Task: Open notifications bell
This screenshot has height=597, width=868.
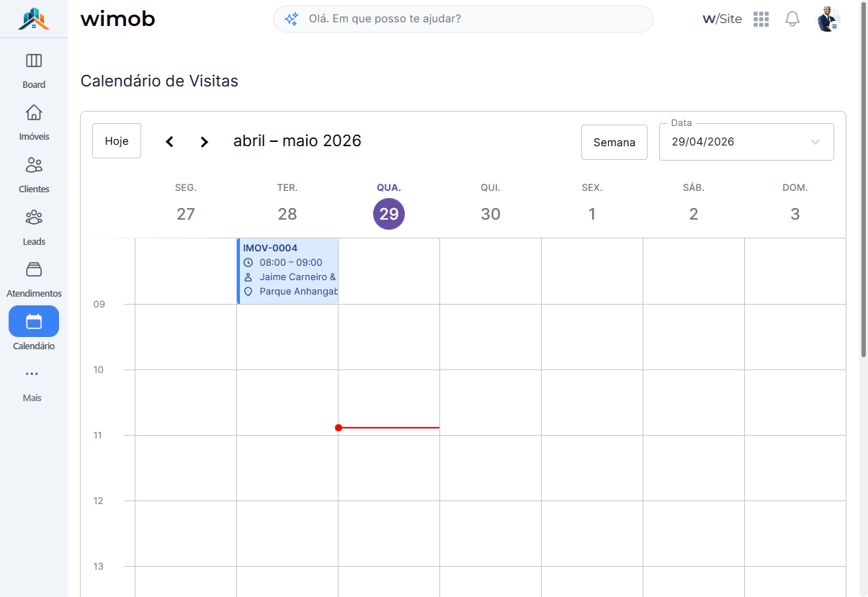Action: pyautogui.click(x=792, y=19)
